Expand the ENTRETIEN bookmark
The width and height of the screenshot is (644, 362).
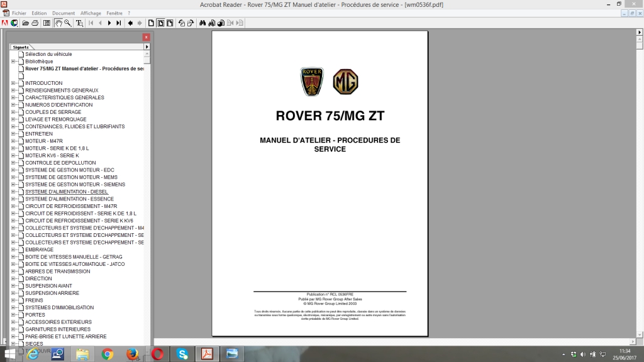13,134
